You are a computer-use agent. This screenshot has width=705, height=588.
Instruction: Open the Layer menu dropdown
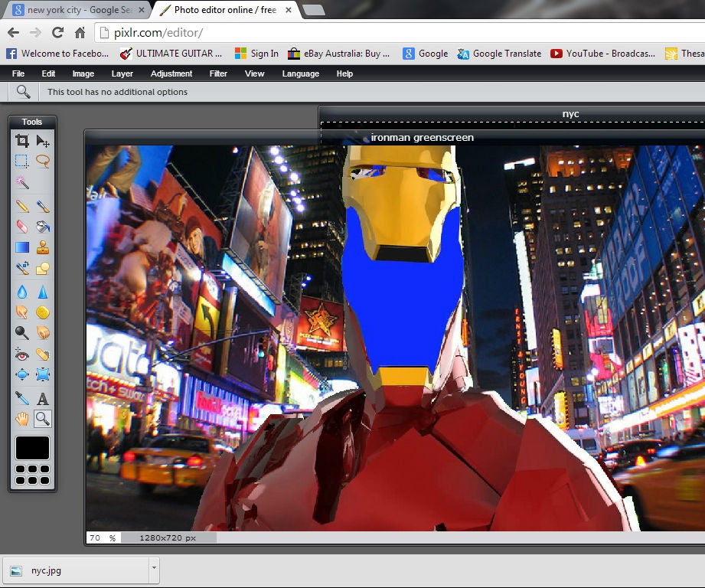[122, 73]
